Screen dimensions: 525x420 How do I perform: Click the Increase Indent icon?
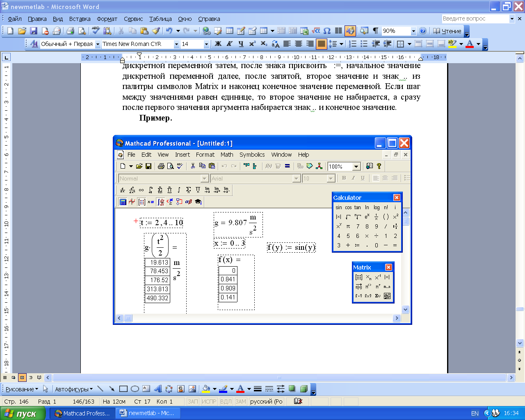[x=387, y=44]
